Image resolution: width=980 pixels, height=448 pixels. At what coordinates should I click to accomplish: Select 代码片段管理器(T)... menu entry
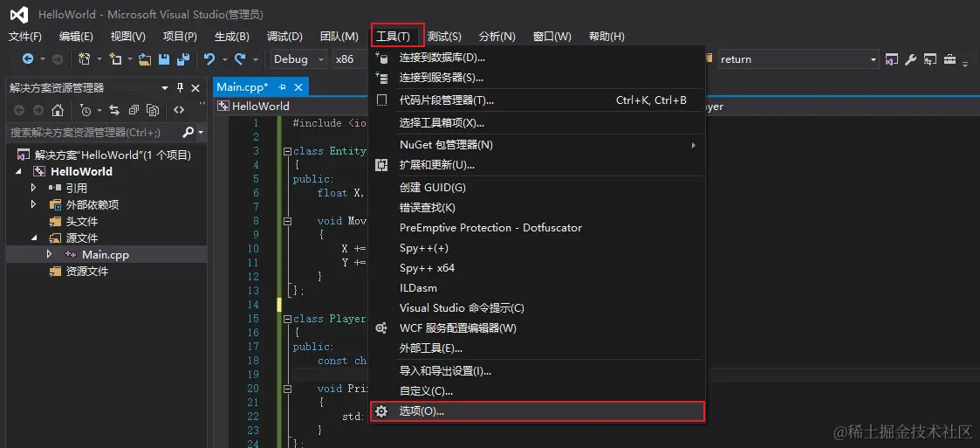(x=537, y=100)
